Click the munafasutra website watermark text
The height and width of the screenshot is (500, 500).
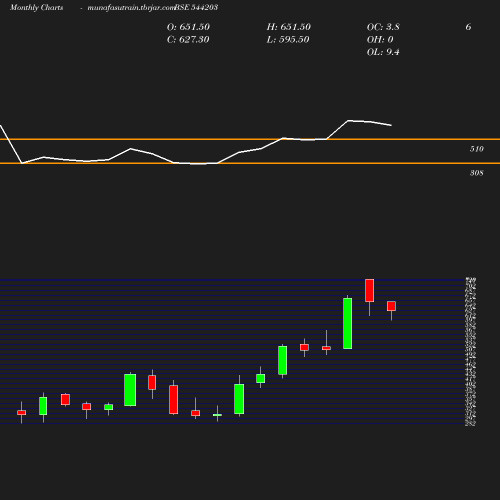[131, 7]
